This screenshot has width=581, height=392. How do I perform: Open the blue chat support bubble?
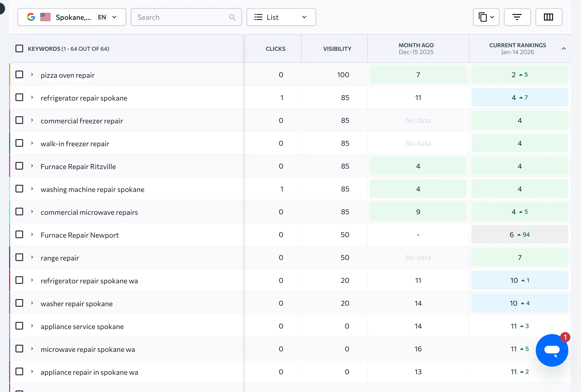click(x=552, y=350)
